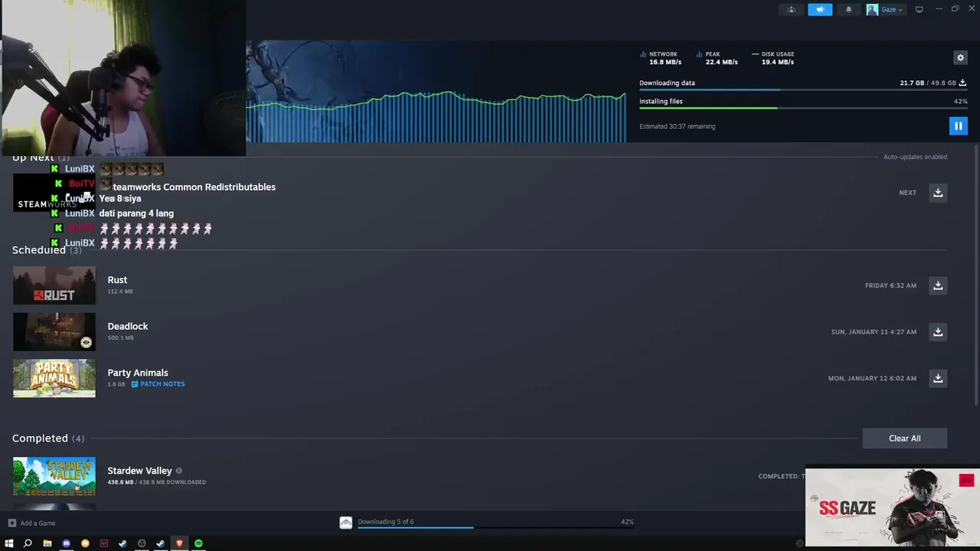Open the notifications bell
This screenshot has width=980, height=551.
click(848, 9)
